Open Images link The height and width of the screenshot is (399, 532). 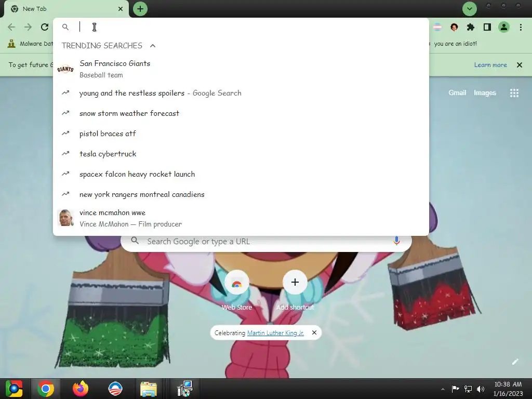[485, 92]
